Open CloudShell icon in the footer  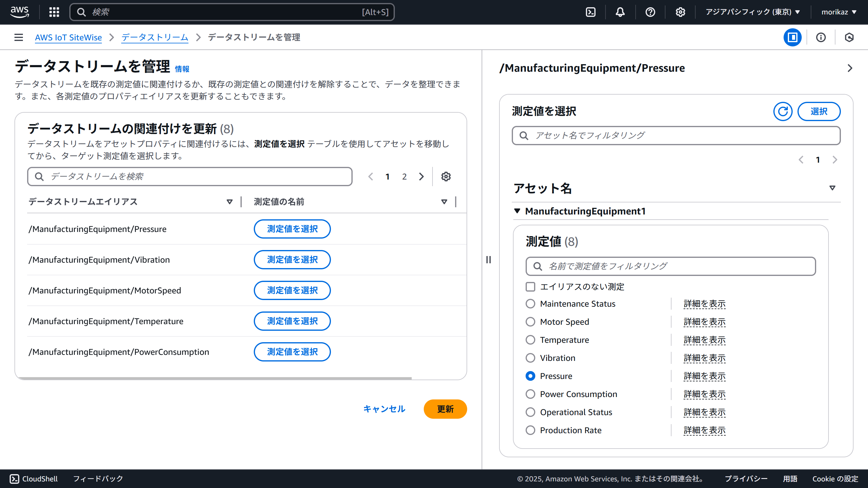click(14, 479)
